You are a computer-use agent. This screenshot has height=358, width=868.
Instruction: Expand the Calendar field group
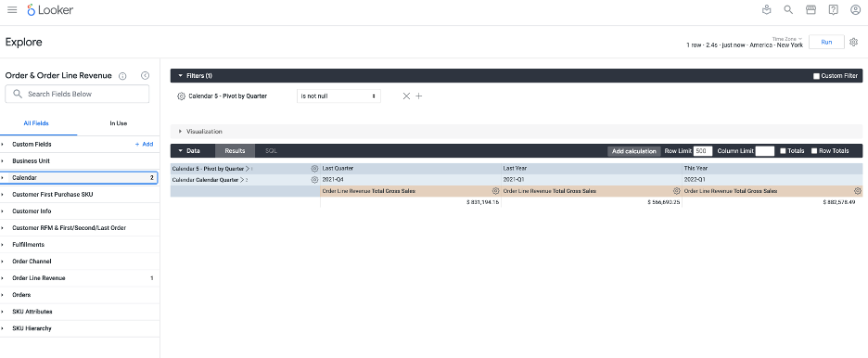[79, 178]
